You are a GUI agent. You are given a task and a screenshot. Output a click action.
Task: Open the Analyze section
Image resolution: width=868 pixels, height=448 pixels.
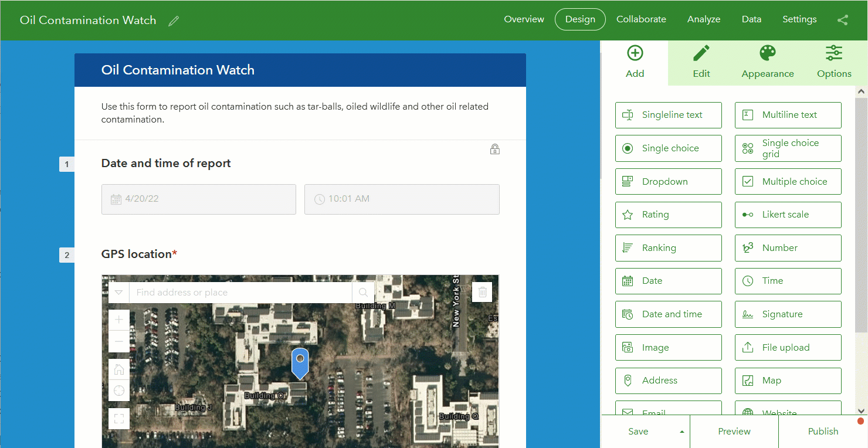pyautogui.click(x=703, y=19)
